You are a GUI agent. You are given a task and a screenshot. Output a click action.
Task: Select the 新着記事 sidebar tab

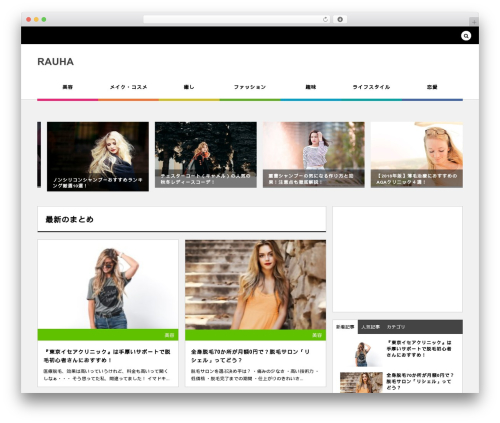(345, 327)
